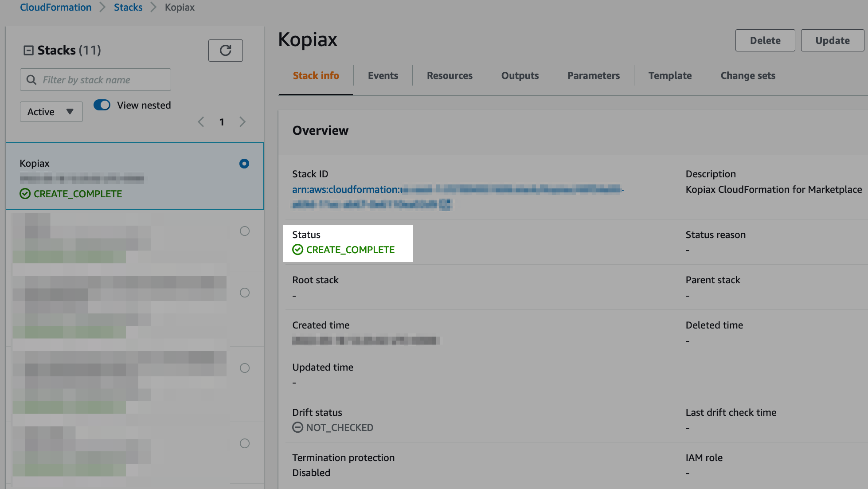Click the Filter by stack name field
868x489 pixels.
pyautogui.click(x=95, y=80)
